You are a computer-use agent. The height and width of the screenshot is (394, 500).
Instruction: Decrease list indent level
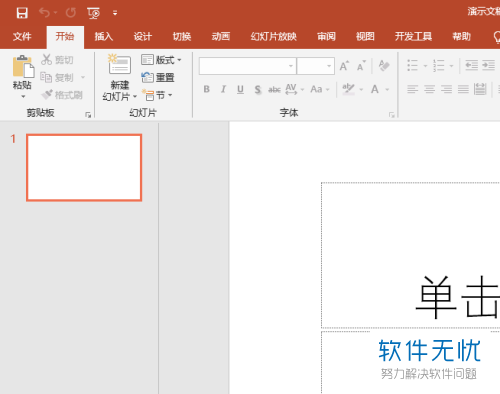pyautogui.click(x=472, y=65)
